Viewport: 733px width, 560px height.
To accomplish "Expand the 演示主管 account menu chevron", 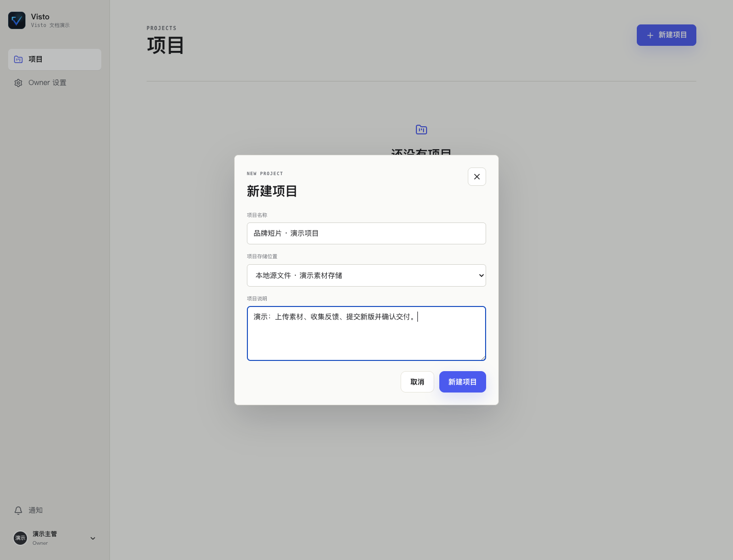I will [93, 538].
